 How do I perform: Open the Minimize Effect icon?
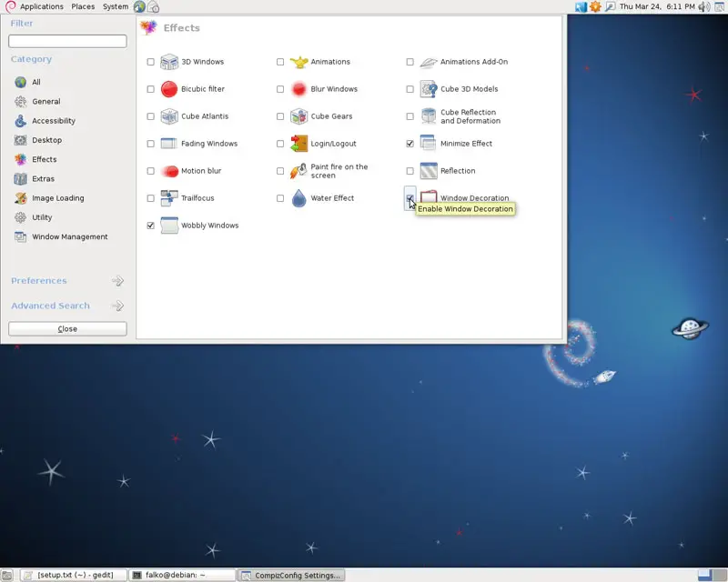point(429,144)
